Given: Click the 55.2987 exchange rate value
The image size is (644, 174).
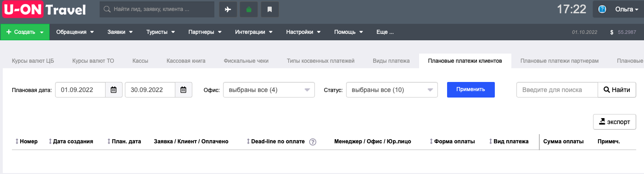Looking at the screenshot, I should (627, 33).
